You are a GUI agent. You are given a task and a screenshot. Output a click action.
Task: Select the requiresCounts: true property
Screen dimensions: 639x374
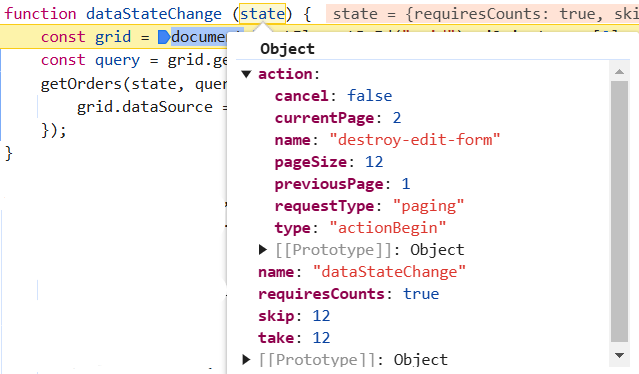pyautogui.click(x=349, y=294)
